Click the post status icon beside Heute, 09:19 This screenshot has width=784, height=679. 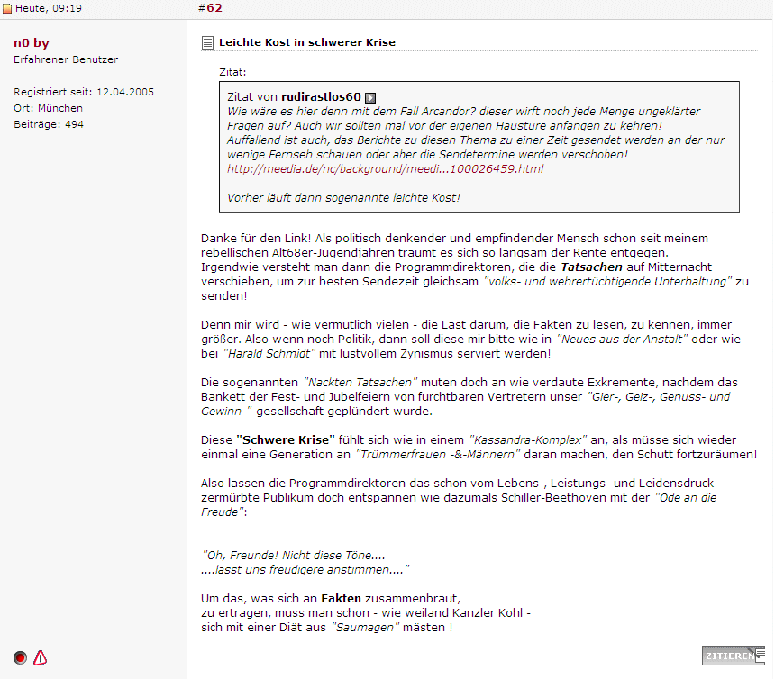click(x=7, y=8)
